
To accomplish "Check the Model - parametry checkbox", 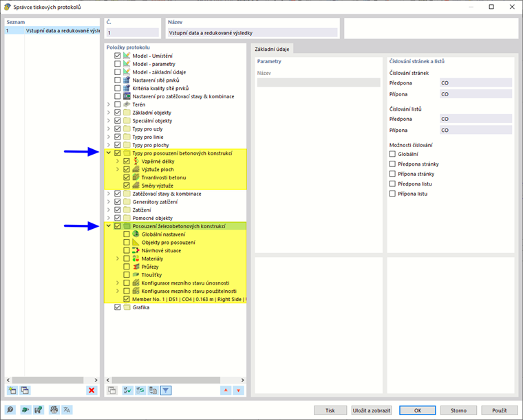I will [118, 64].
